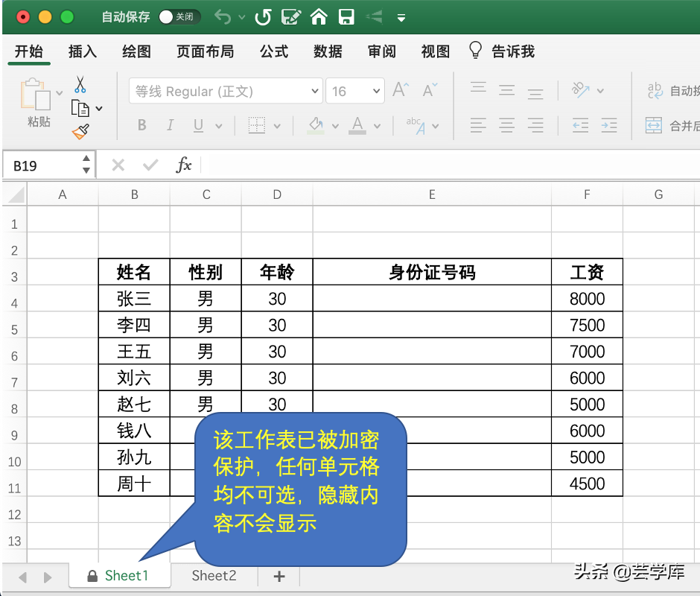Switch to the 插入 tab
This screenshot has width=700, height=596.
pyautogui.click(x=83, y=51)
